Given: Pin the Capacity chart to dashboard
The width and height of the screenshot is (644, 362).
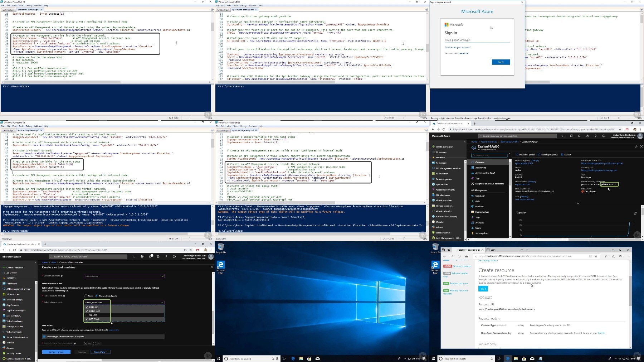Looking at the screenshot, I should [635, 213].
